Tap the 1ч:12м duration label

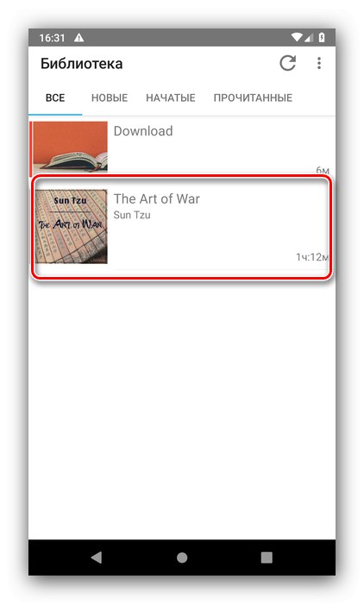point(312,257)
